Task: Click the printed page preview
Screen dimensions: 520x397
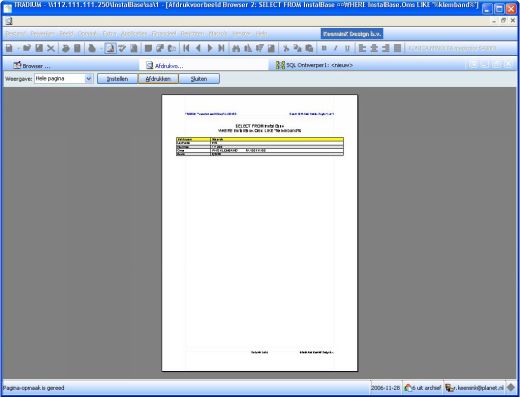Action: pos(260,233)
